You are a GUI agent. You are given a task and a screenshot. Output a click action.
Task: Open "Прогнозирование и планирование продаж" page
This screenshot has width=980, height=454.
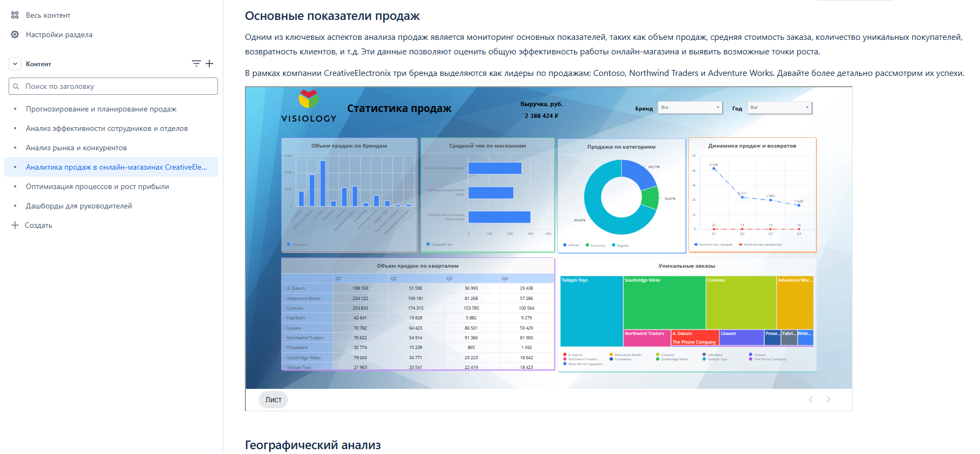coord(101,109)
